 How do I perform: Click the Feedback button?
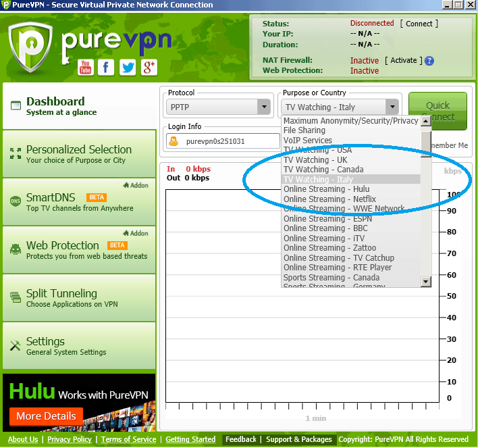tap(241, 439)
